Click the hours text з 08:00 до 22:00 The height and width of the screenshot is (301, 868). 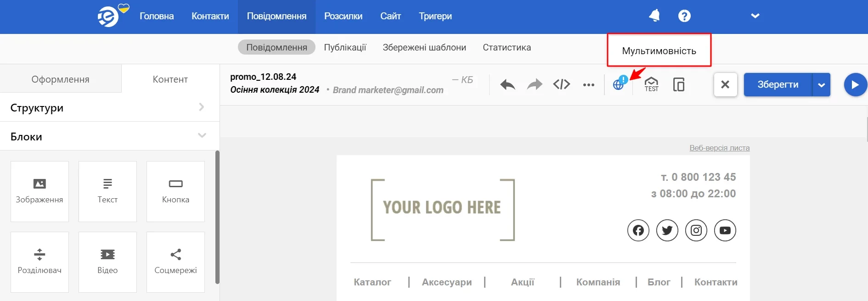(693, 194)
